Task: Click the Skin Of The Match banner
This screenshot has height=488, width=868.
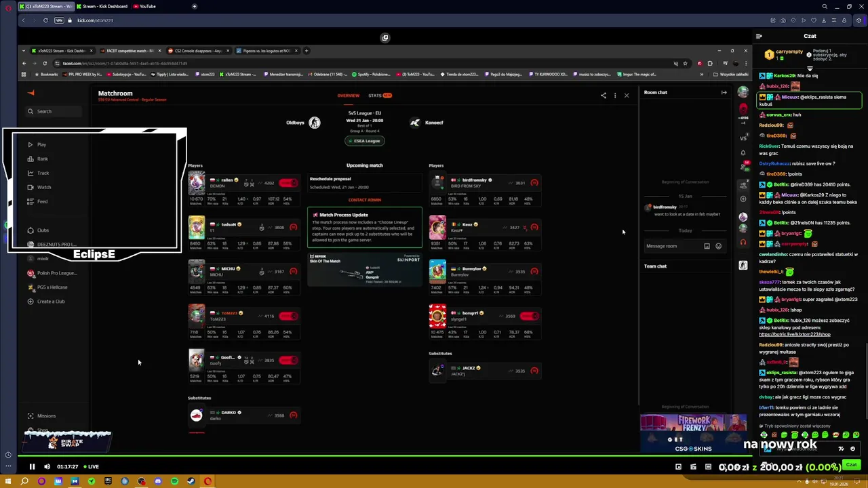Action: point(365,269)
